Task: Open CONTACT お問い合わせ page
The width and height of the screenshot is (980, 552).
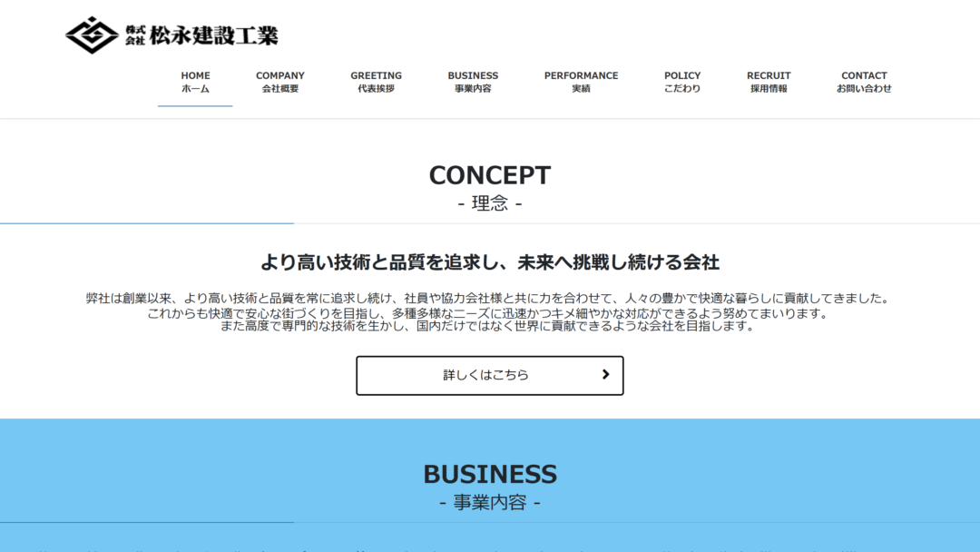Action: tap(864, 82)
